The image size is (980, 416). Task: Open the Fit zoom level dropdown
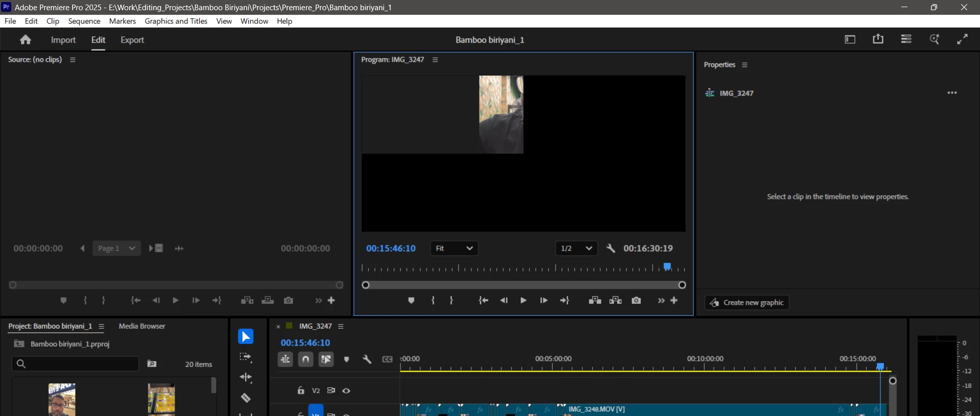click(454, 249)
